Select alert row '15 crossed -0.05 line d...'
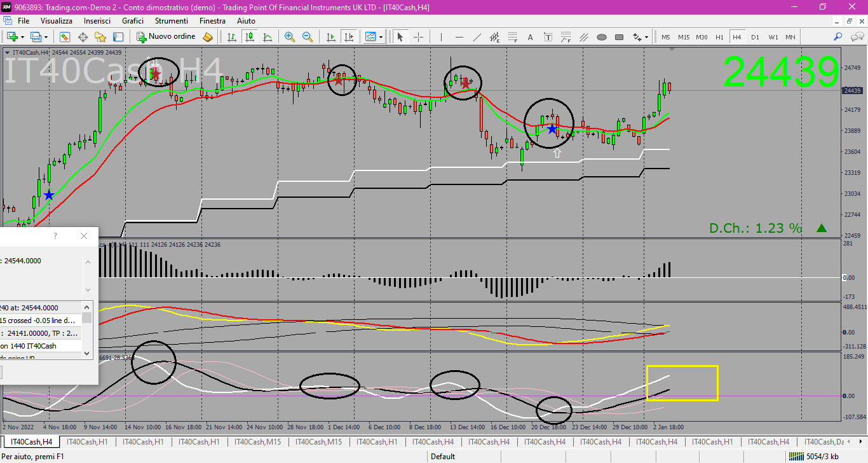The width and height of the screenshot is (868, 463). [41, 321]
